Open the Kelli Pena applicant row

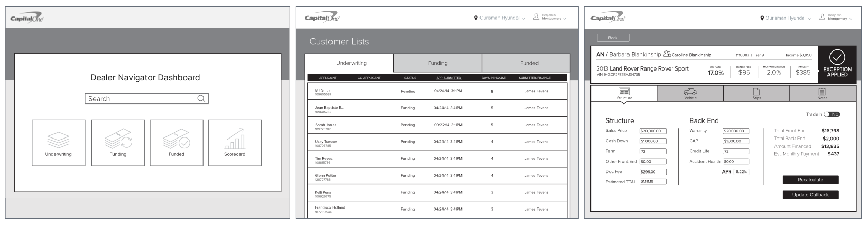point(437,193)
